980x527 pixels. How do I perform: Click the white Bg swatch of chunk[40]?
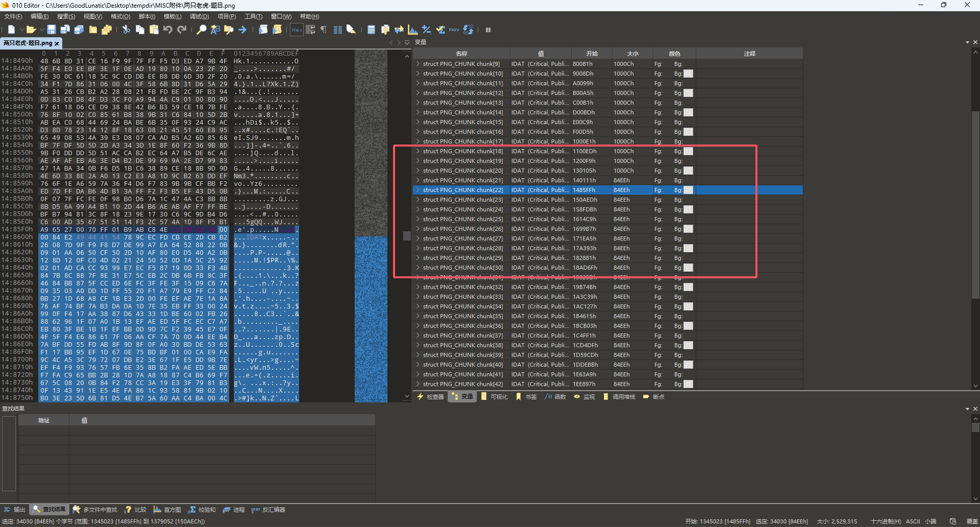pyautogui.click(x=689, y=365)
